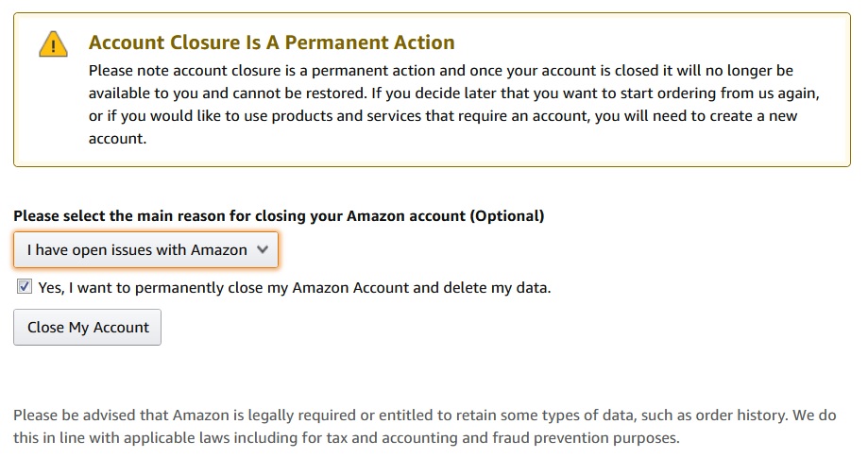Click the "fraud prevention purposes" text
The image size is (868, 458).
point(586,438)
